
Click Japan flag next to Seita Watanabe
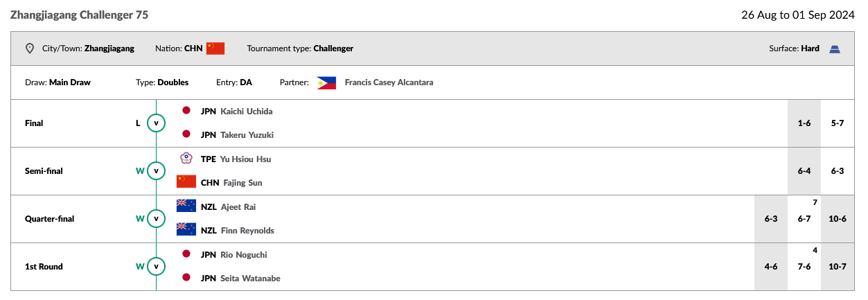coord(186,278)
